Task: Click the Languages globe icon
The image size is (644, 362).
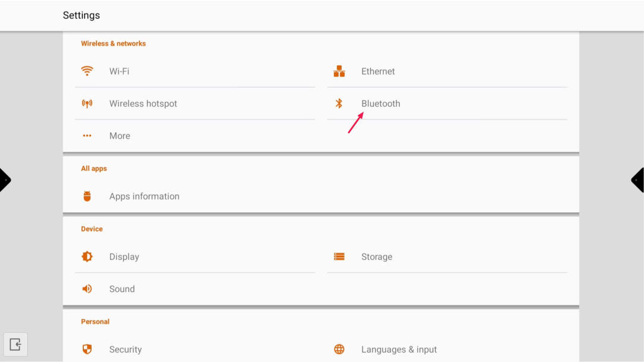Action: [339, 350]
